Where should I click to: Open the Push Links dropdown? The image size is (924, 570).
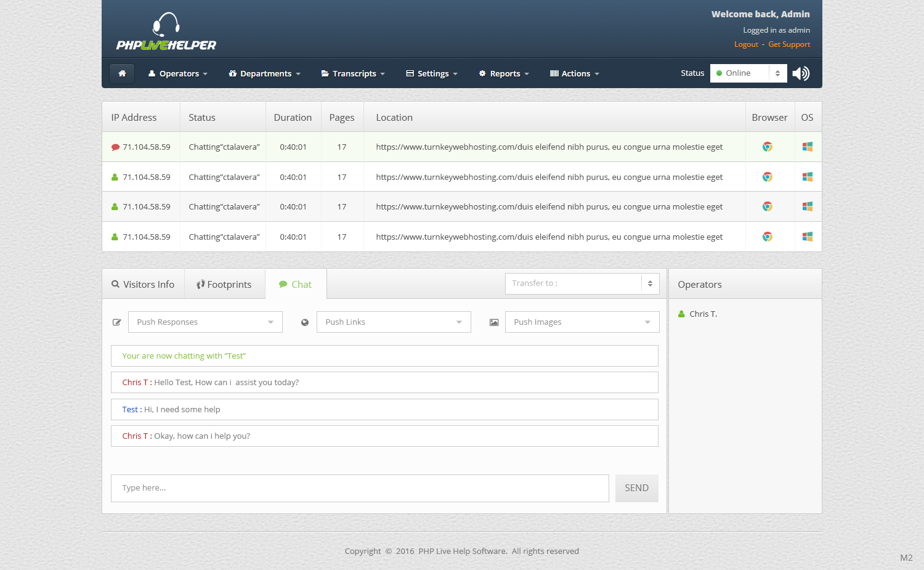394,322
